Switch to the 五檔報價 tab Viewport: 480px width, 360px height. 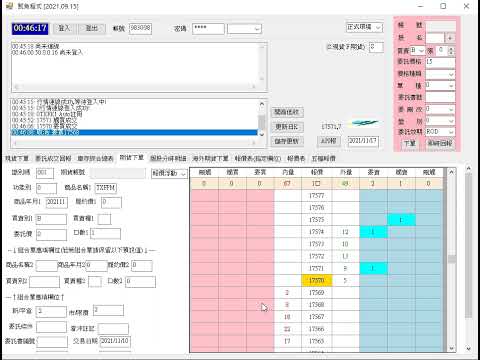pos(323,158)
